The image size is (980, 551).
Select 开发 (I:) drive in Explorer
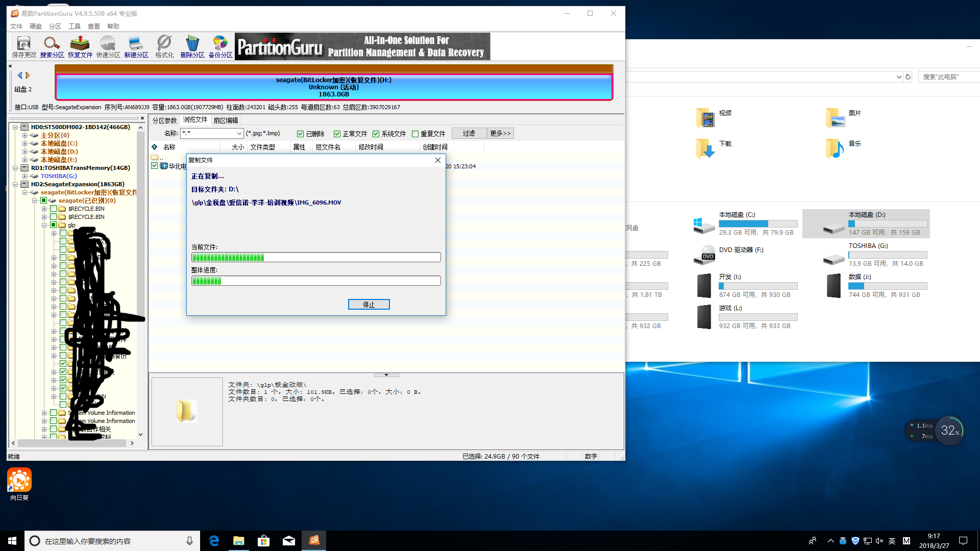[745, 286]
